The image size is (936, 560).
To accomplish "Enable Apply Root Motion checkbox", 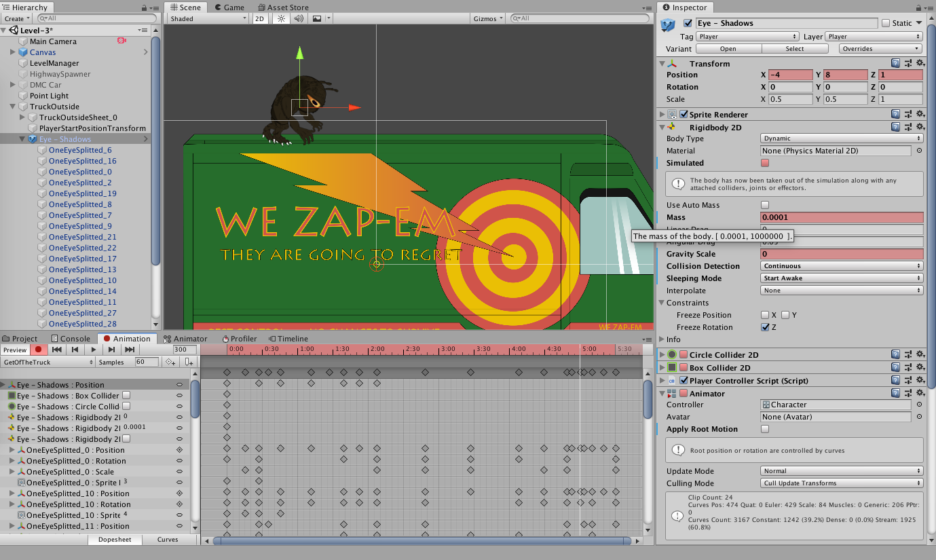I will [765, 429].
